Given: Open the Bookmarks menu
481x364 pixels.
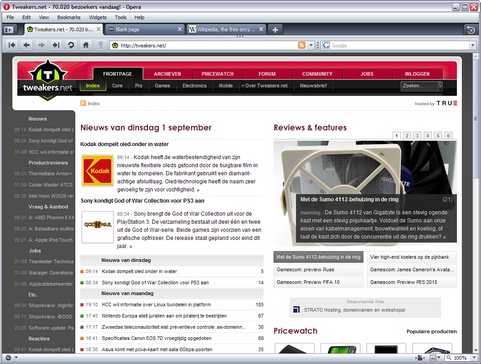Looking at the screenshot, I should (x=69, y=17).
